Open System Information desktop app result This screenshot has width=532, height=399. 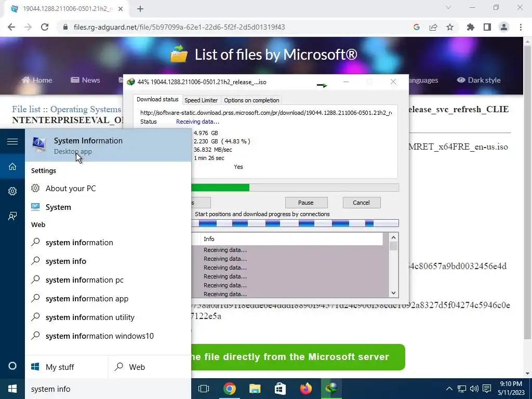108,145
